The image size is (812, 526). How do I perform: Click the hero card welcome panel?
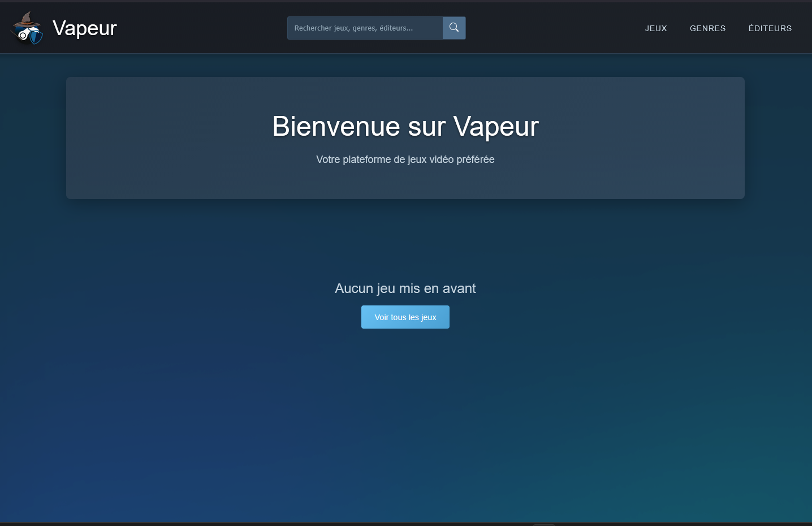pyautogui.click(x=405, y=138)
